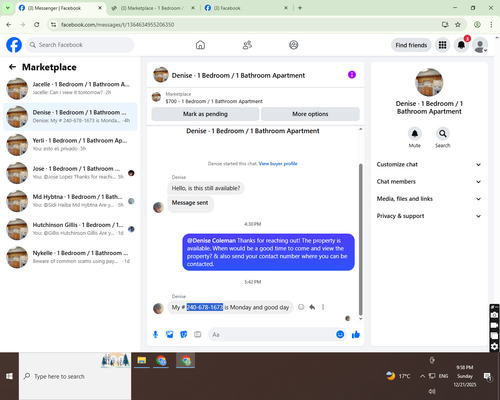Click the browser back arrow

click(9, 24)
